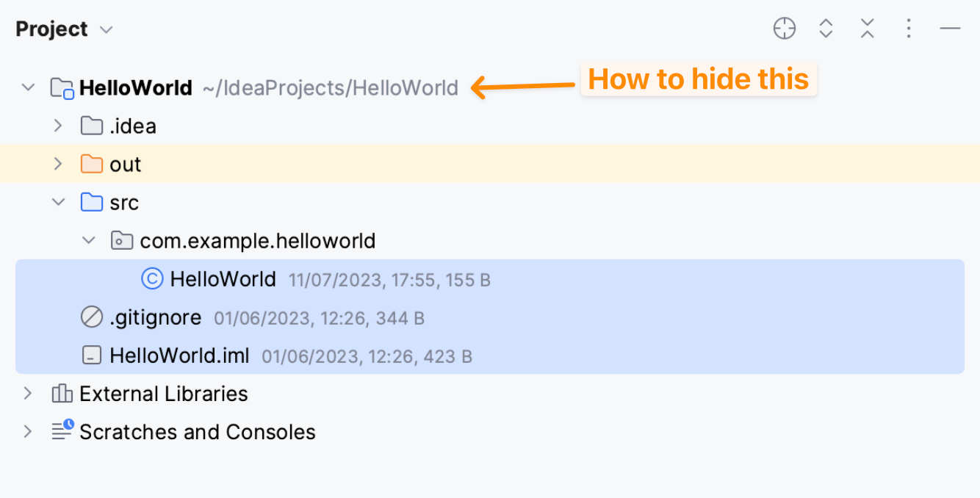Viewport: 980px width, 498px height.
Task: Select the com.example.helloworld package
Action: [x=257, y=241]
